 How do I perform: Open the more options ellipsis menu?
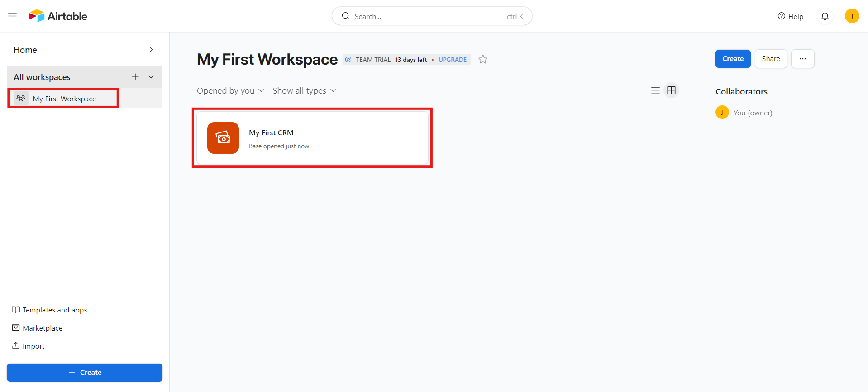coord(802,59)
